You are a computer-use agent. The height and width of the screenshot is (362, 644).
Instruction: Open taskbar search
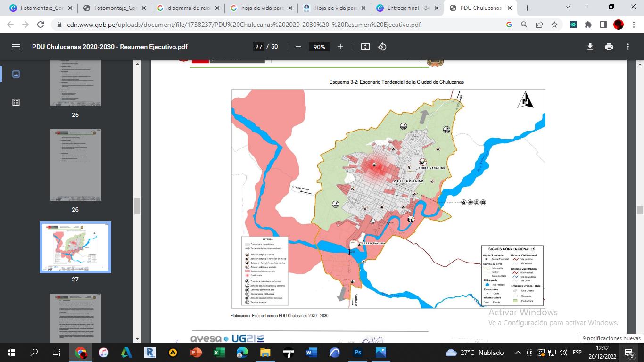pyautogui.click(x=34, y=353)
